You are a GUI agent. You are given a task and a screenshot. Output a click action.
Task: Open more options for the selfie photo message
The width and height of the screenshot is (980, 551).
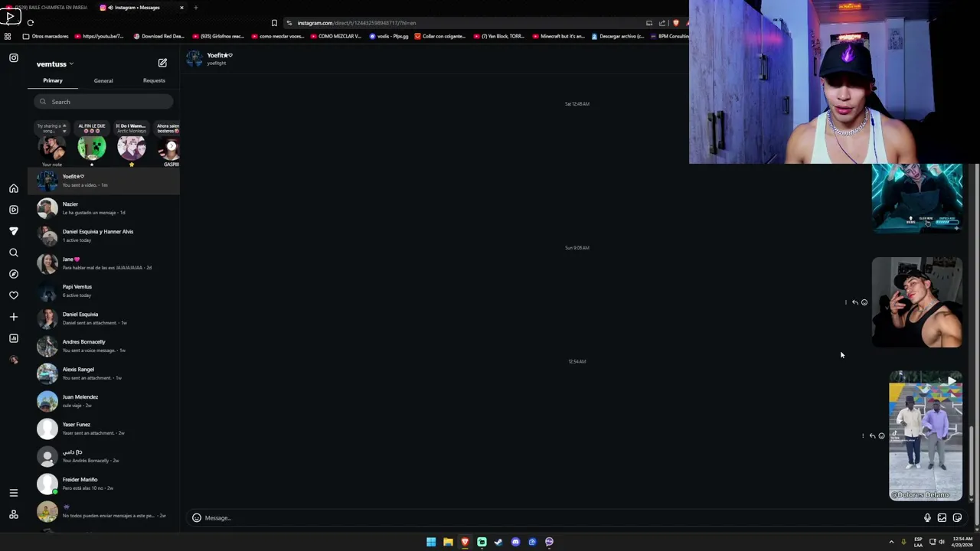tap(846, 302)
